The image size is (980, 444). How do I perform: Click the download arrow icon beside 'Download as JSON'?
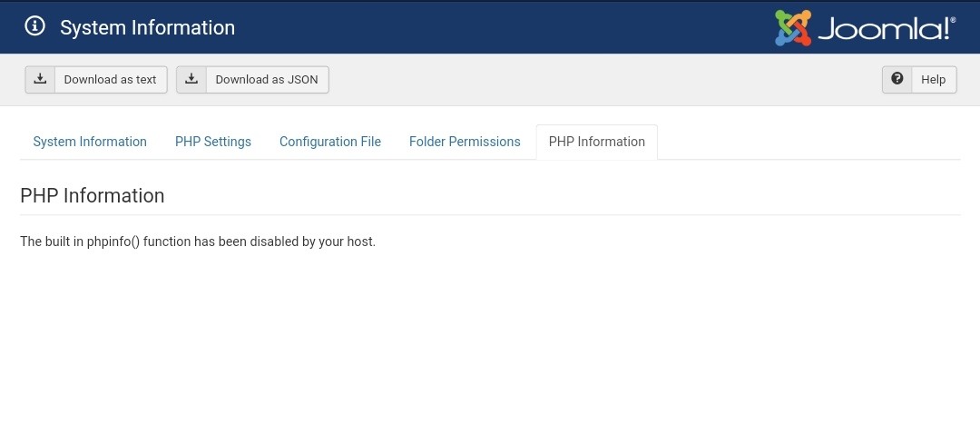coord(191,79)
